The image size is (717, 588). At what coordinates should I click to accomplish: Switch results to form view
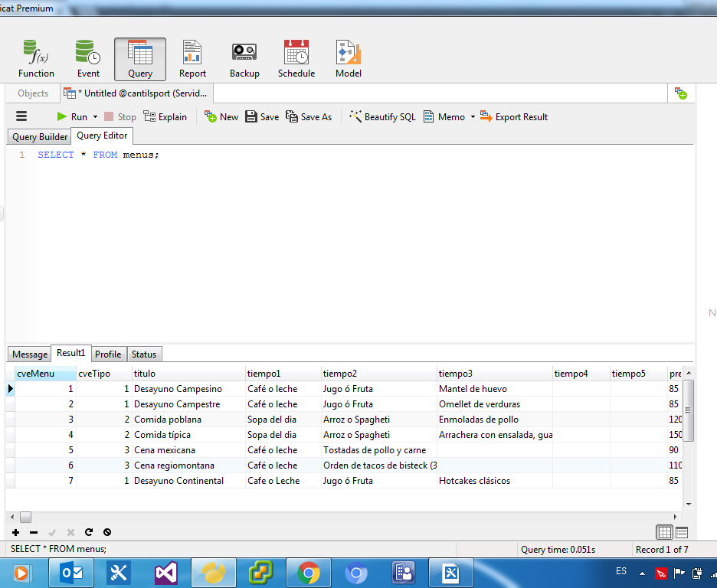(681, 532)
